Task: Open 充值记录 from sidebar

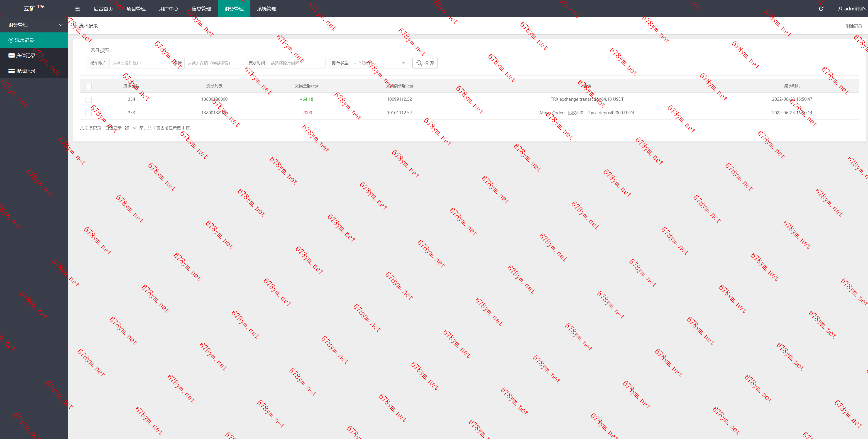Action: (26, 56)
